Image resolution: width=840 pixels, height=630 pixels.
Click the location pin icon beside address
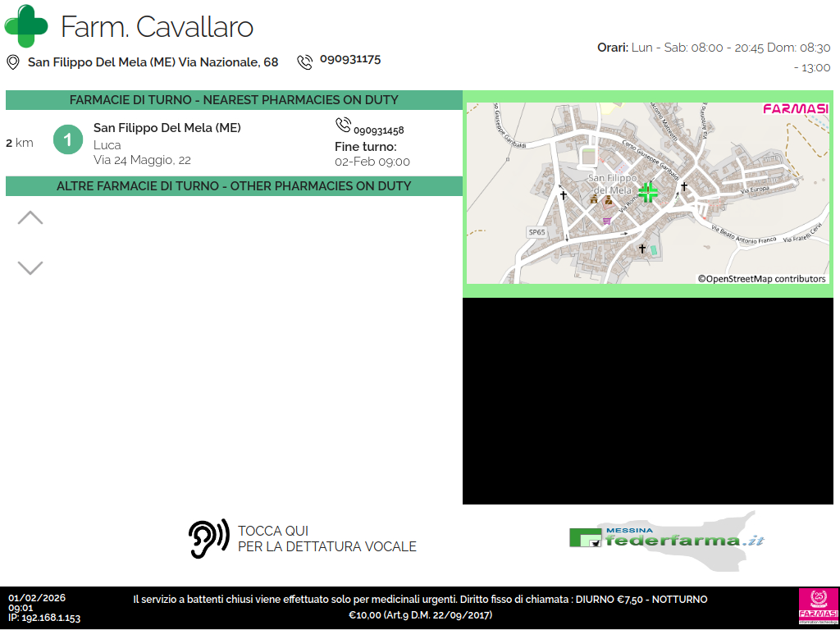(13, 62)
